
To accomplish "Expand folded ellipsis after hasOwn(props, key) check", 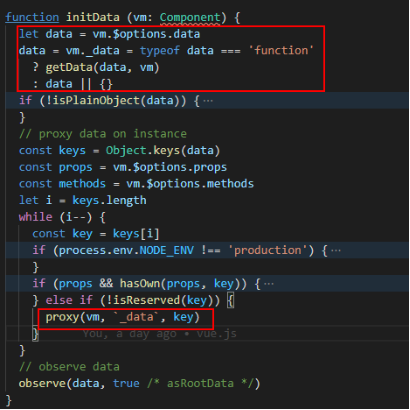I will click(269, 284).
